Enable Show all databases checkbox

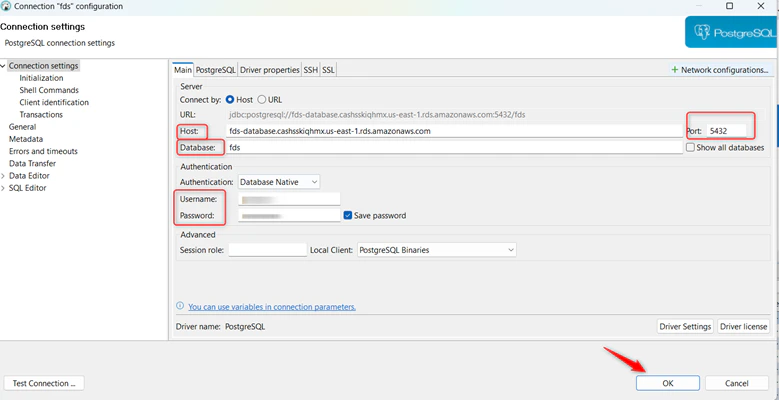coord(690,147)
